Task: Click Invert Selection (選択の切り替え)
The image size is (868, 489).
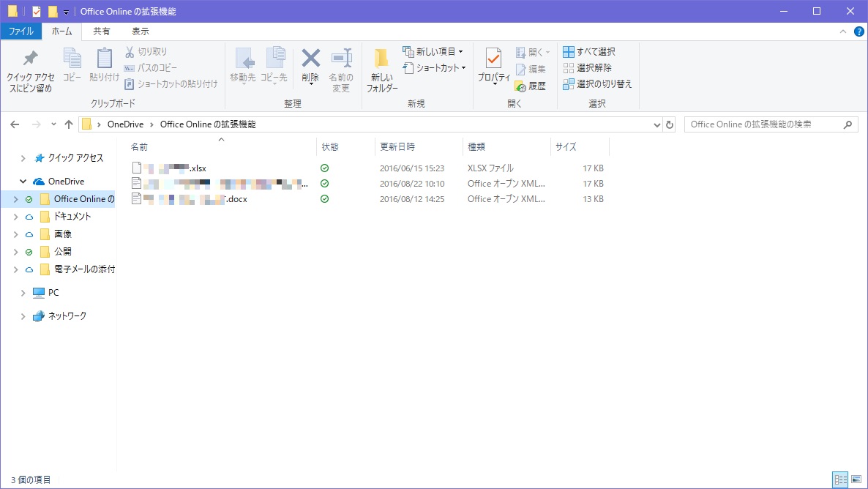Action: pos(597,83)
